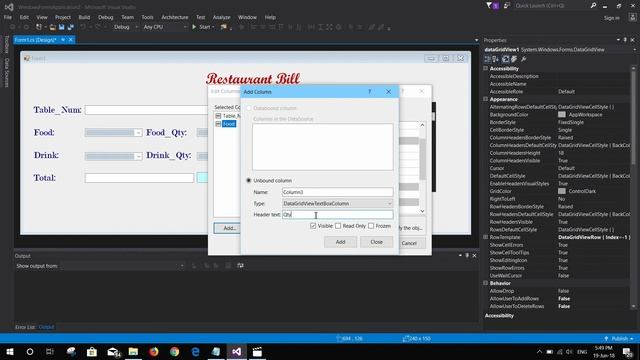Open the Tools menu

point(147,17)
